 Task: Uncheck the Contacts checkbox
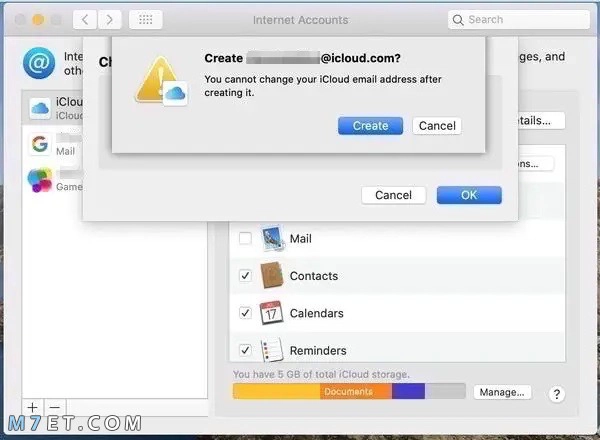245,275
